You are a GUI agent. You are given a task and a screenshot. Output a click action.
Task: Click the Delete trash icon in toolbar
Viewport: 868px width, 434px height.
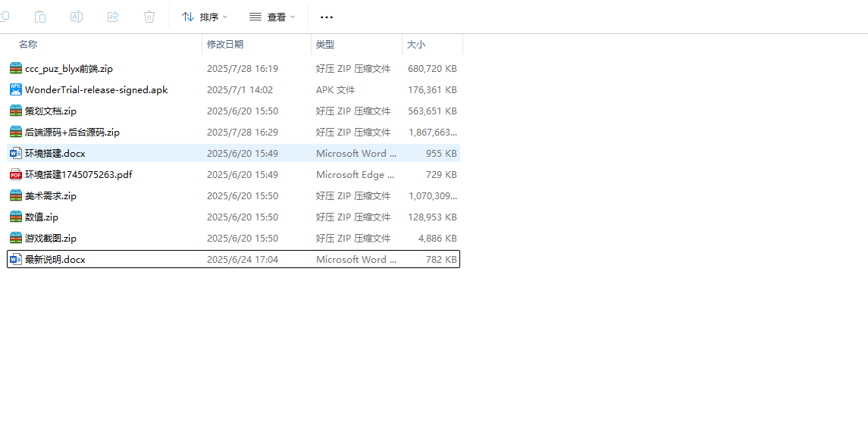pyautogui.click(x=149, y=17)
